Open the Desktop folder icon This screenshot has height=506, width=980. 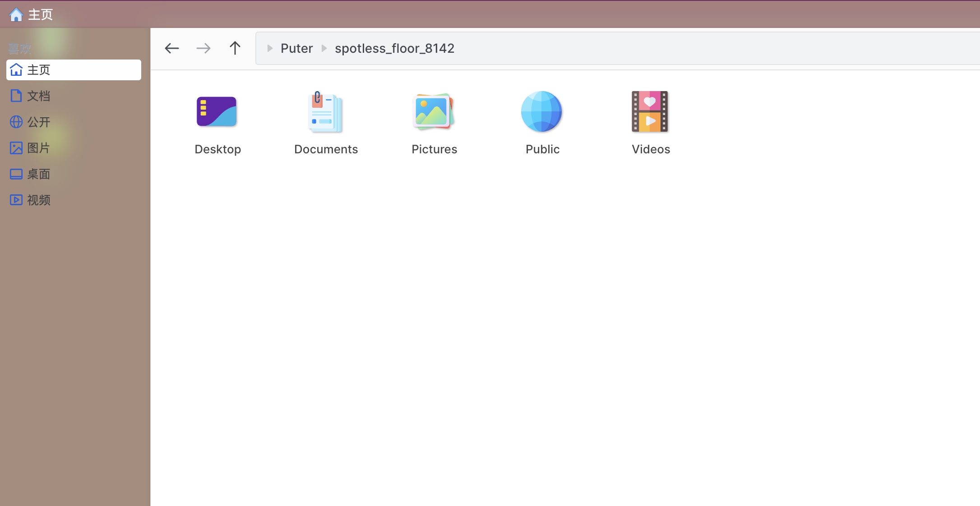point(217,111)
